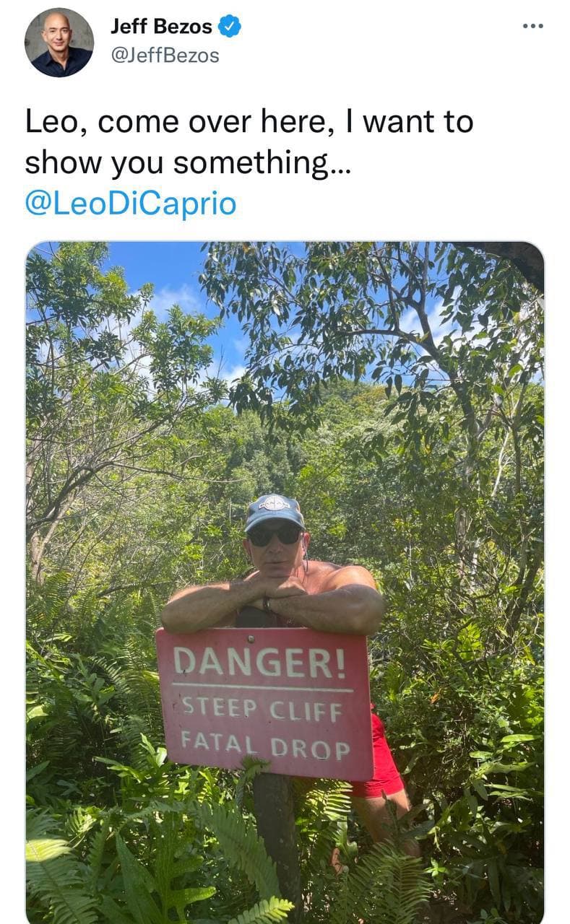Viewport: 570px width, 924px height.
Task: Click the round profile avatar picture
Action: coord(59,43)
